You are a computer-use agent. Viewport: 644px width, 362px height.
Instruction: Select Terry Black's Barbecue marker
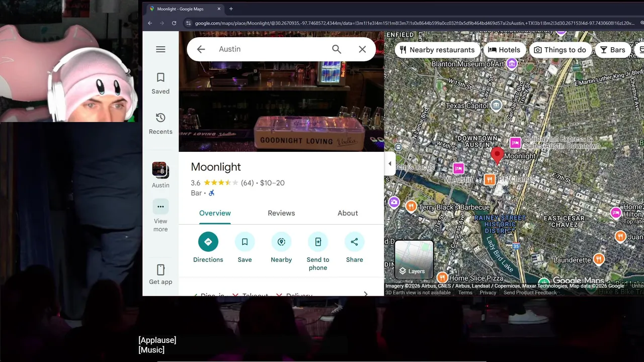click(x=411, y=206)
